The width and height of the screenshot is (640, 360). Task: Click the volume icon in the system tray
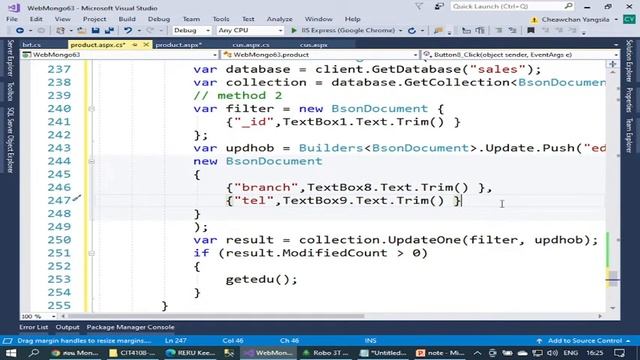(x=552, y=353)
